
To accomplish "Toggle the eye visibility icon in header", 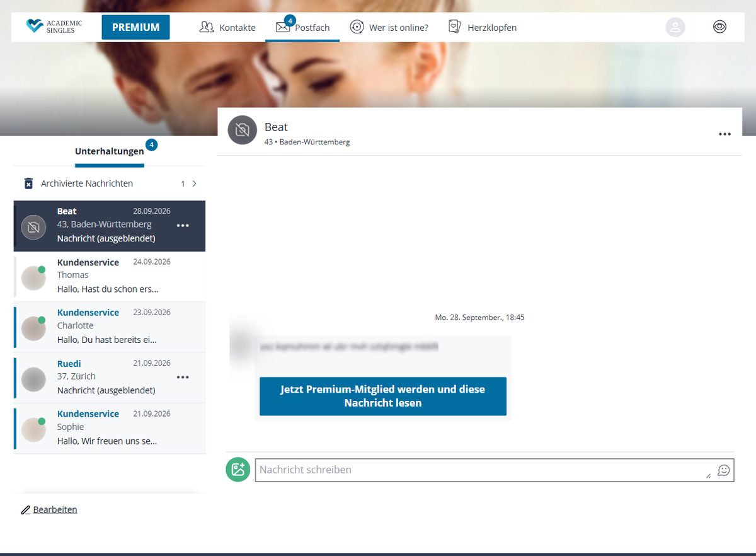I will 719,27.
